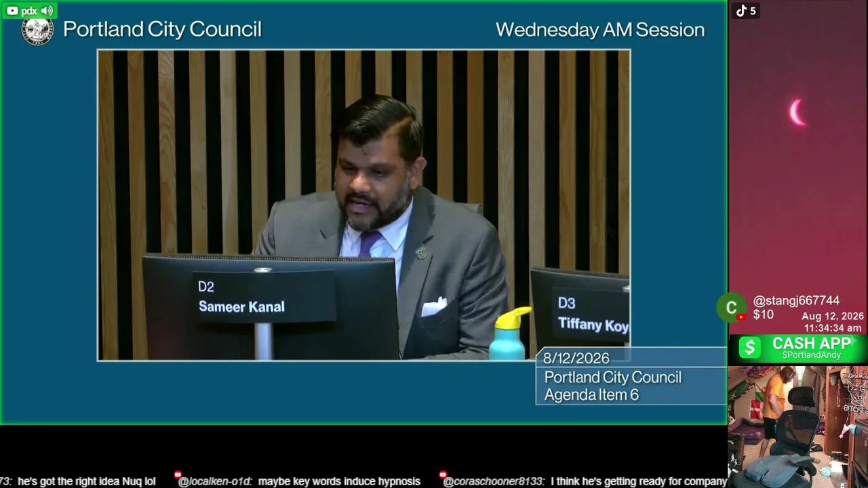Click the 'D3' district label
Viewport: 868px width, 488px height.
[x=566, y=304]
